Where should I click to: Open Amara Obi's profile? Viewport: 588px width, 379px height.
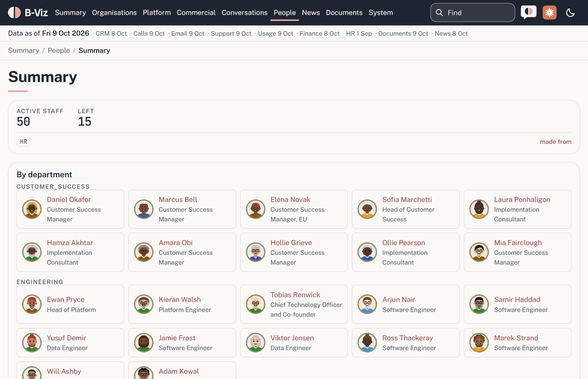[176, 243]
